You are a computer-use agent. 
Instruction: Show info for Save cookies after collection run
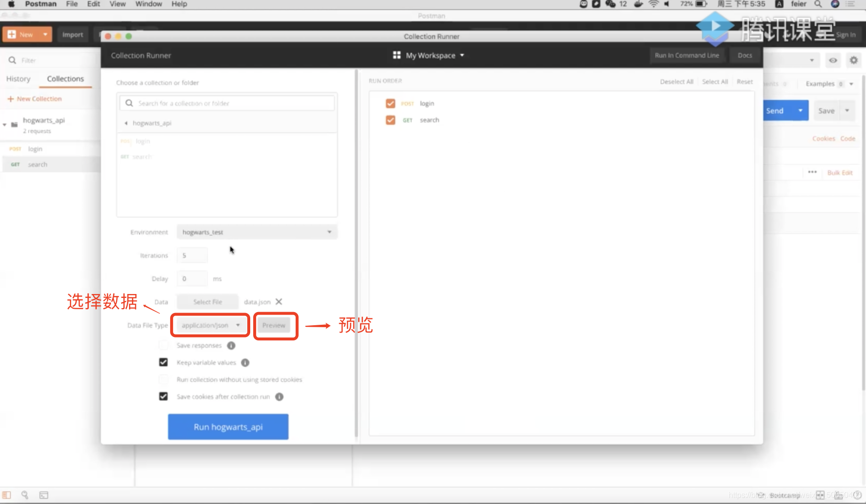pyautogui.click(x=279, y=397)
